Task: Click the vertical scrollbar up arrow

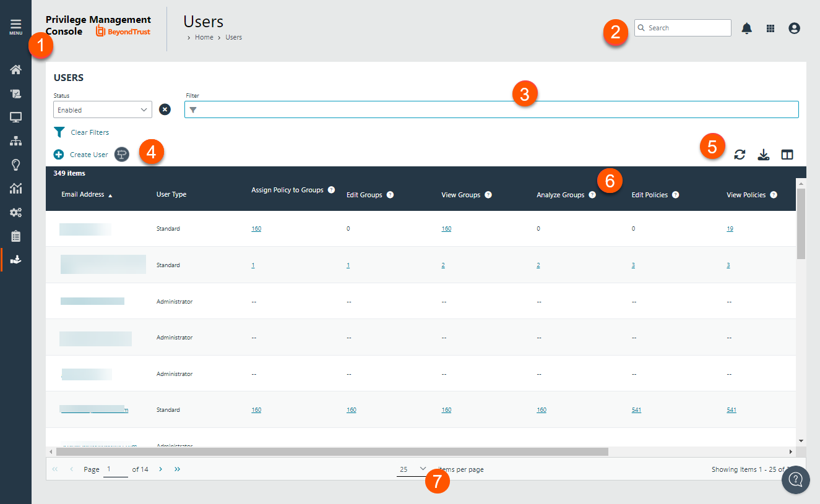Action: (x=801, y=184)
